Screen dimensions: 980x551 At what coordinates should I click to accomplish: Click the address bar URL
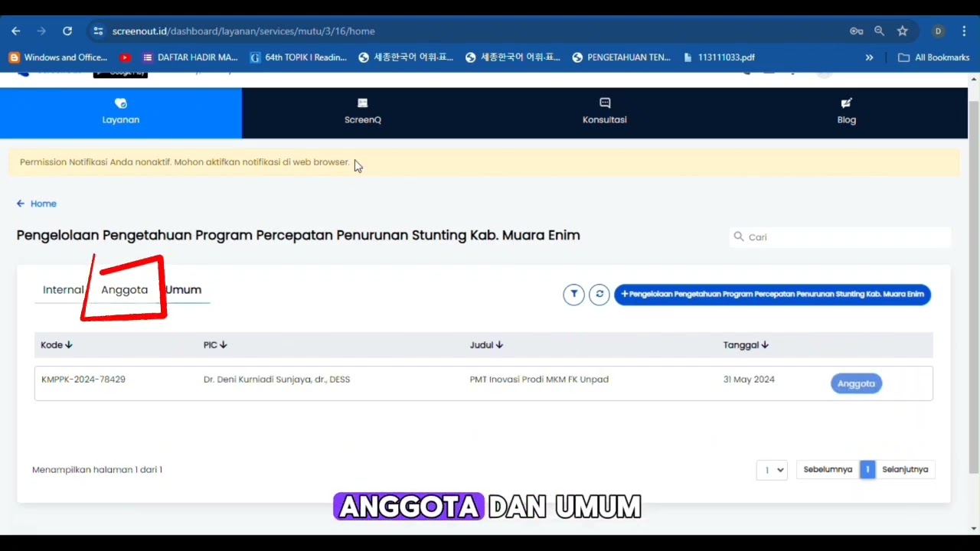(243, 31)
